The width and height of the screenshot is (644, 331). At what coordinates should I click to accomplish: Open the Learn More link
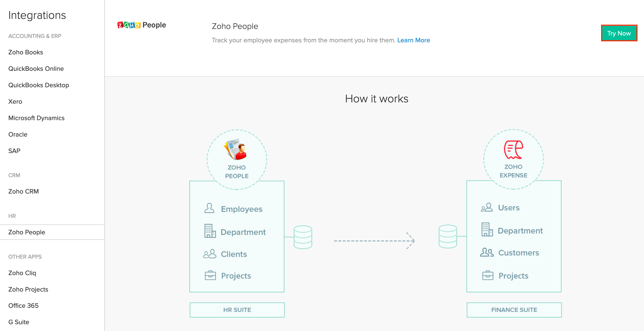tap(414, 40)
